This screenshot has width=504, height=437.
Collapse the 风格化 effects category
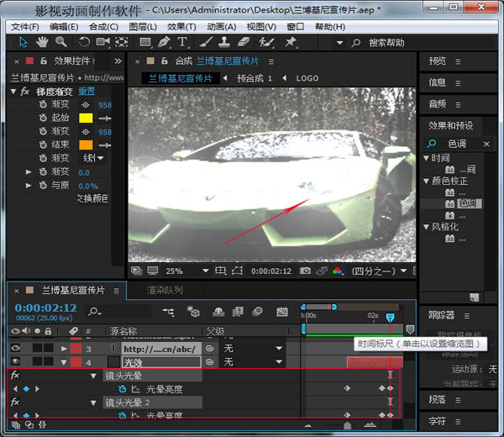tap(426, 227)
